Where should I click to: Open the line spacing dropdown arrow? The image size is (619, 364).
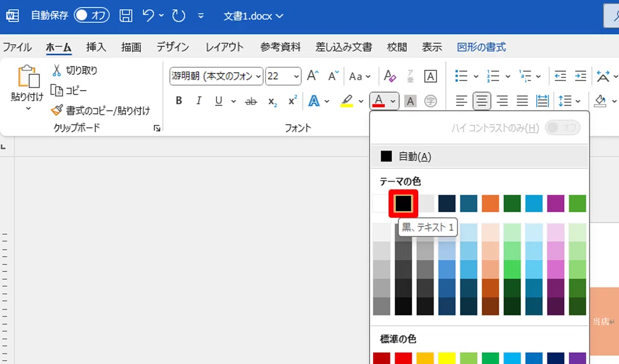[x=578, y=101]
